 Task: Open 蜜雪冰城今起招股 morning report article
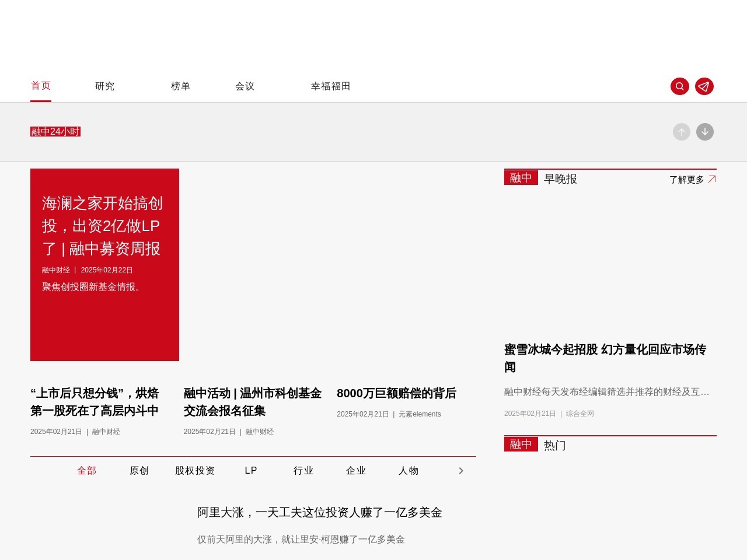pos(605,358)
